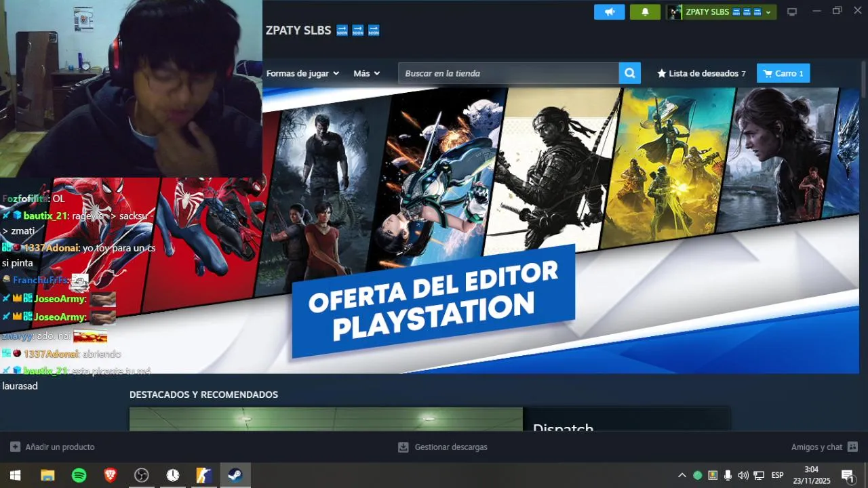Viewport: 868px width, 488px height.
Task: Open the Carro shopping cart button
Action: pos(783,73)
